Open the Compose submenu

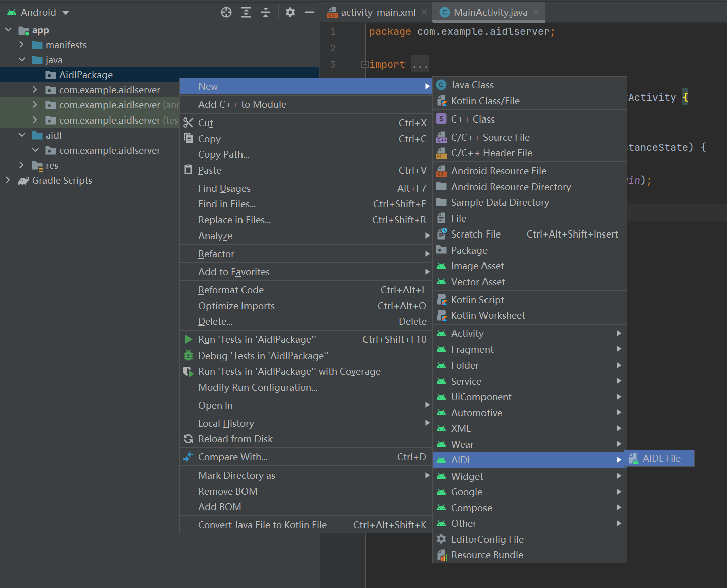click(x=530, y=508)
